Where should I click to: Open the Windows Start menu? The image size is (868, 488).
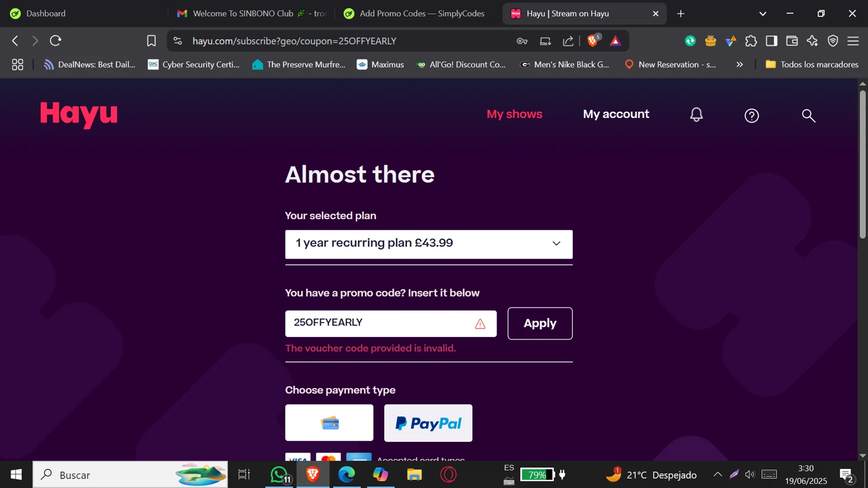coord(16,475)
